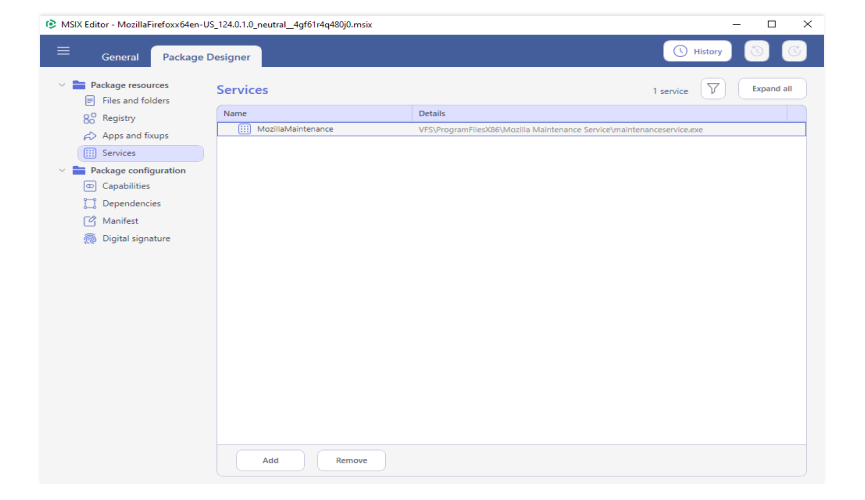Remove the selected service
This screenshot has width=865, height=500.
point(351,460)
